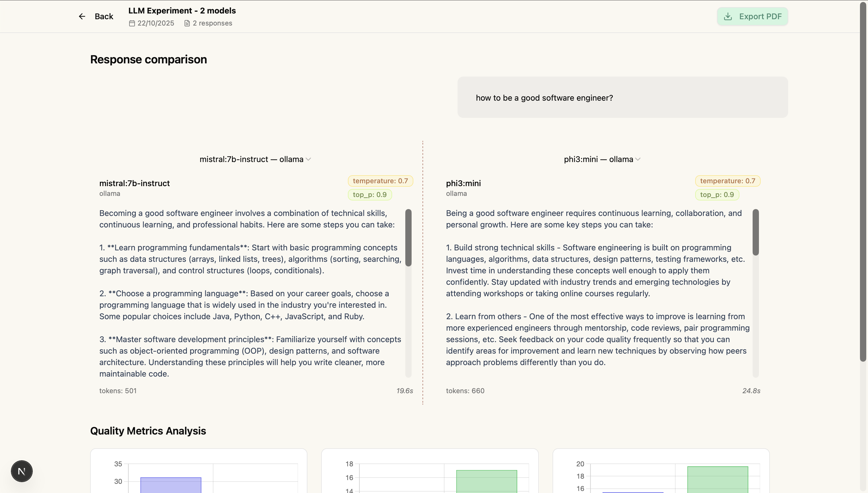The width and height of the screenshot is (868, 493).
Task: Click the 19.6s response time
Action: (404, 391)
